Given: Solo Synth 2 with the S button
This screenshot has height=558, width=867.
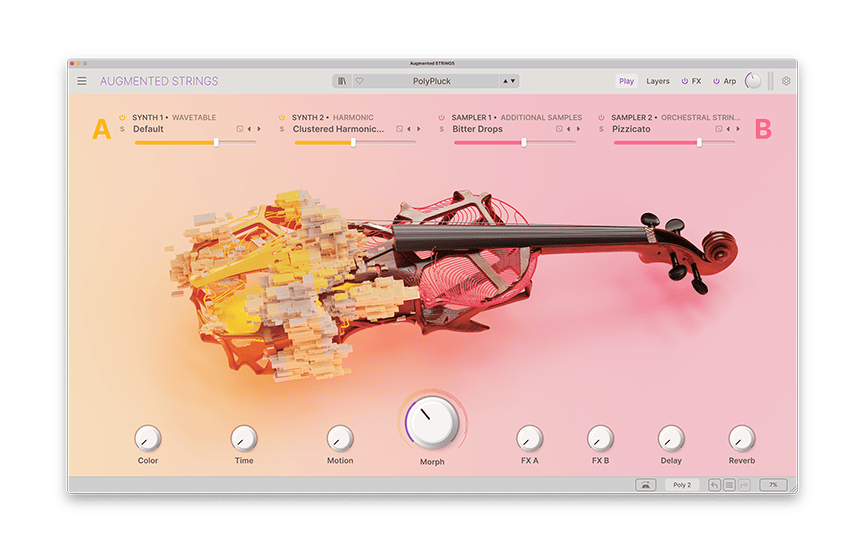Looking at the screenshot, I should pyautogui.click(x=282, y=129).
